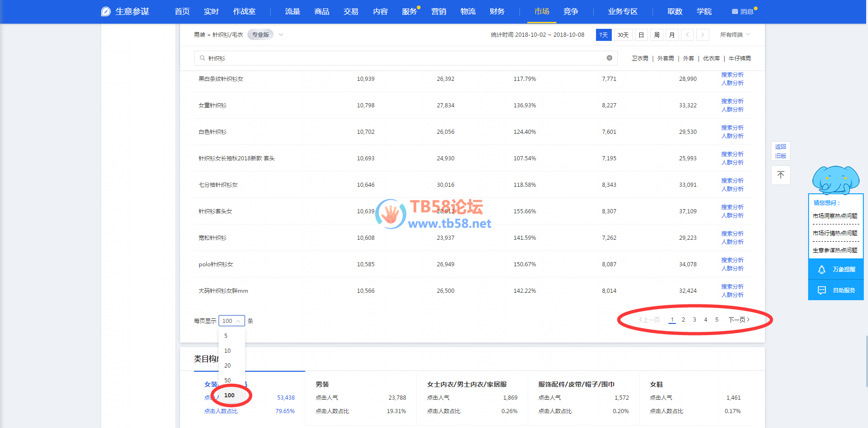The height and width of the screenshot is (428, 868).
Task: Click 搜索分析 for 女童针织衫
Action: [732, 101]
